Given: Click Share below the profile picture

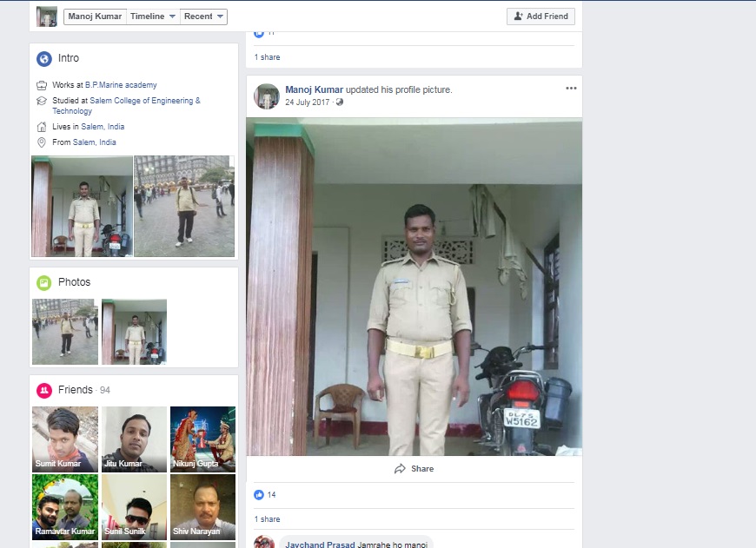Looking at the screenshot, I should tap(414, 469).
